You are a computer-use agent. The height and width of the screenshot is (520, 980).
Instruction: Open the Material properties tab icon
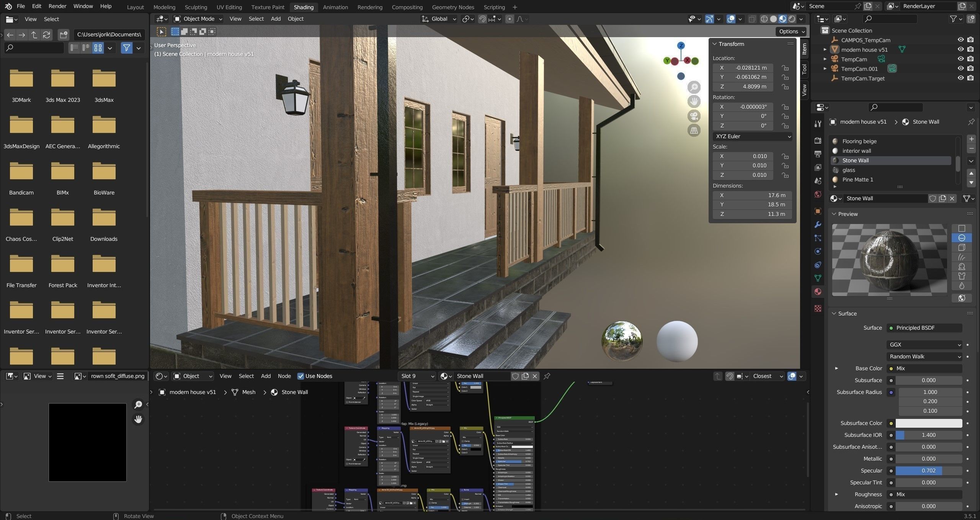818,292
